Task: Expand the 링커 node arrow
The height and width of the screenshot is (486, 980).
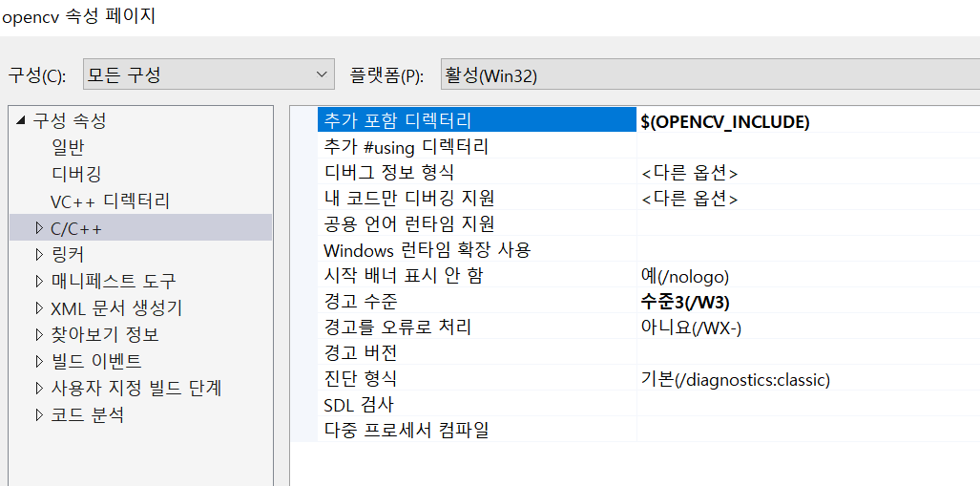Action: (x=39, y=255)
